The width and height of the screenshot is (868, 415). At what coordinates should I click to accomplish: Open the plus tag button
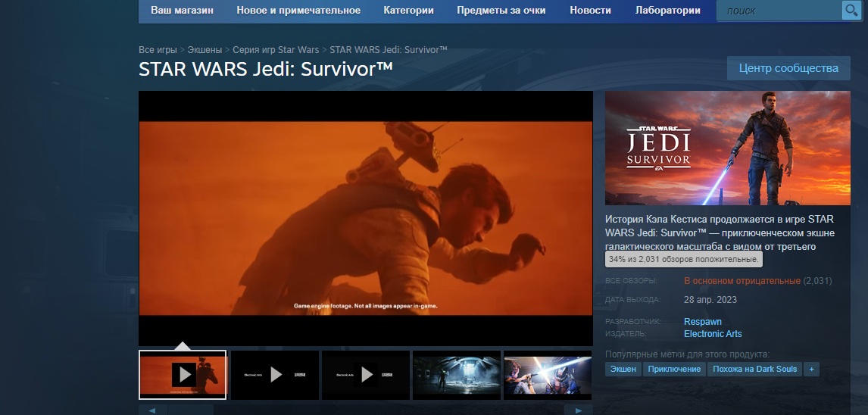click(x=811, y=369)
